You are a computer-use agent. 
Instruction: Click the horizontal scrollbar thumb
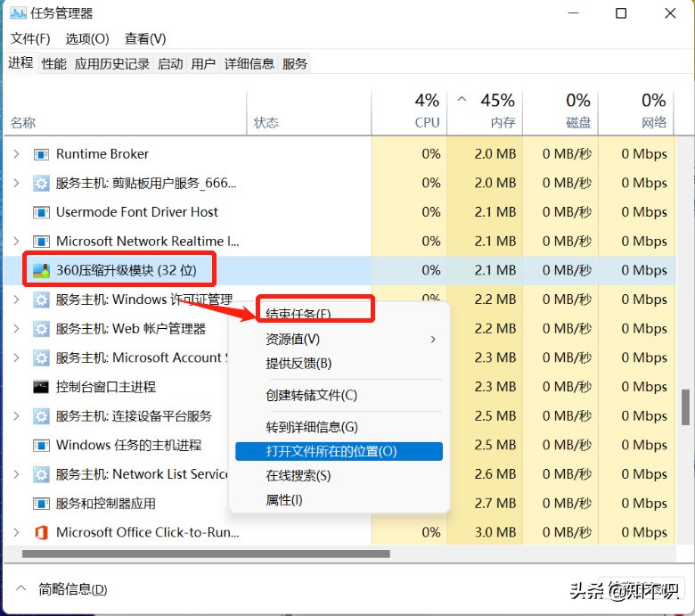point(206,554)
